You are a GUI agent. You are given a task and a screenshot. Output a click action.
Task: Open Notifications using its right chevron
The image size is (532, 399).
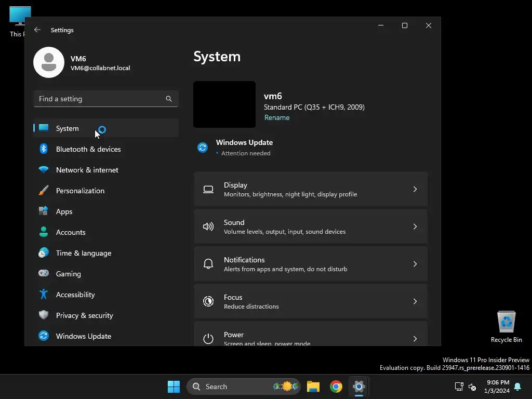tap(415, 263)
